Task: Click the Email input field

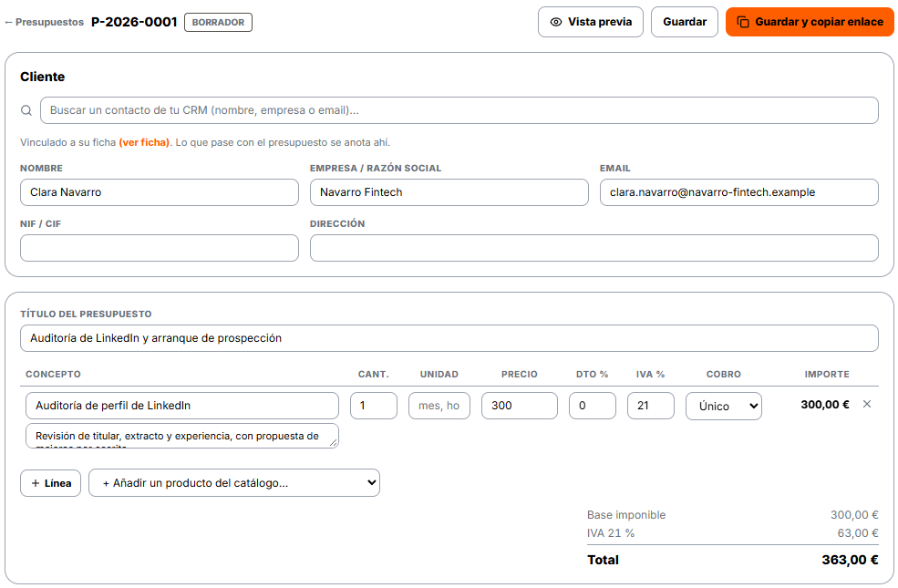Action: tap(738, 192)
